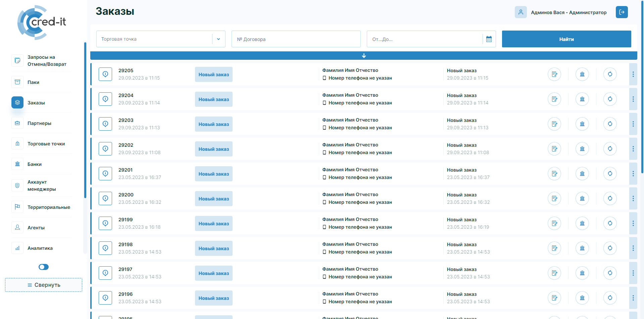
Task: Click the user avatar icon in the header
Action: [521, 12]
